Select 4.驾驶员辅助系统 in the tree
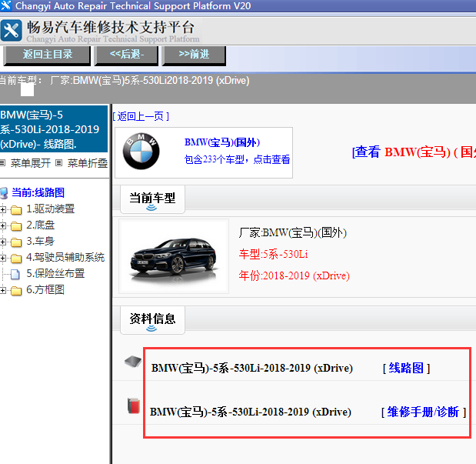The height and width of the screenshot is (464, 476). tap(65, 257)
